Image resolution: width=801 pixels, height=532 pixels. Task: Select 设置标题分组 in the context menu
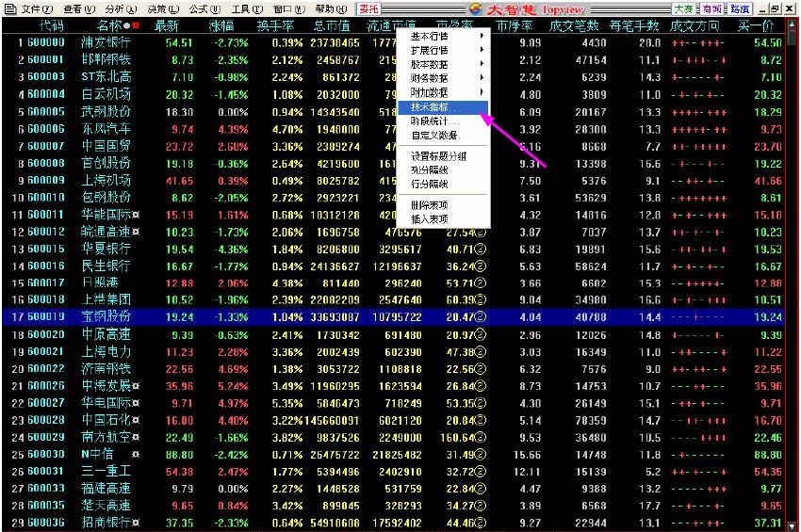click(x=443, y=155)
